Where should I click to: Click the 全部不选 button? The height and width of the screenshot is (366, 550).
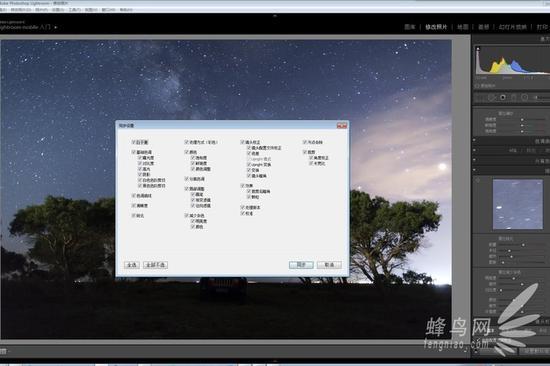tap(155, 265)
